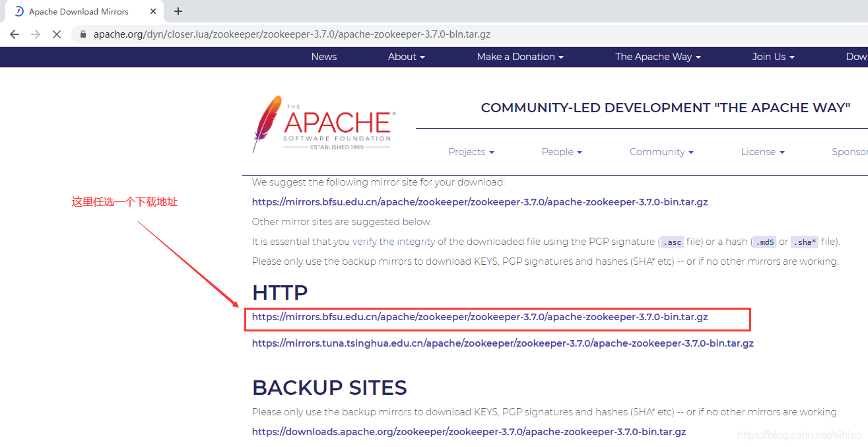Close the Apache Download Mirrors tab
The height and width of the screenshot is (447, 868).
[153, 11]
